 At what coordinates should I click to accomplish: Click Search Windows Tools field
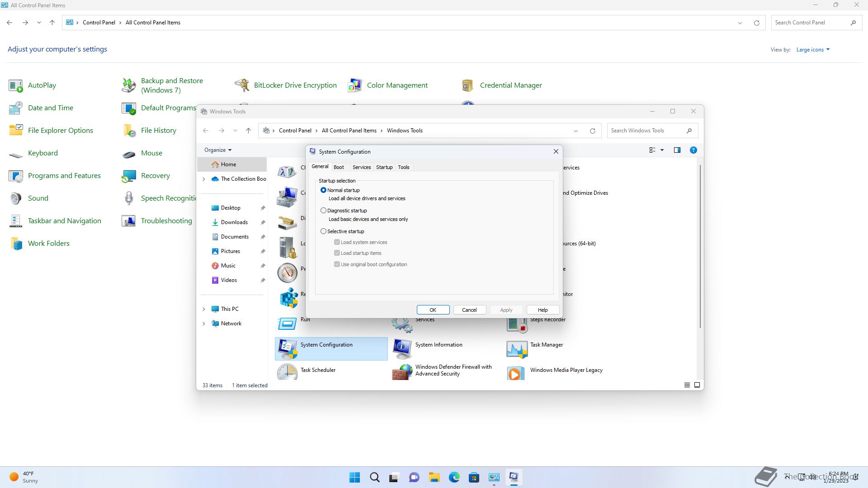click(652, 131)
